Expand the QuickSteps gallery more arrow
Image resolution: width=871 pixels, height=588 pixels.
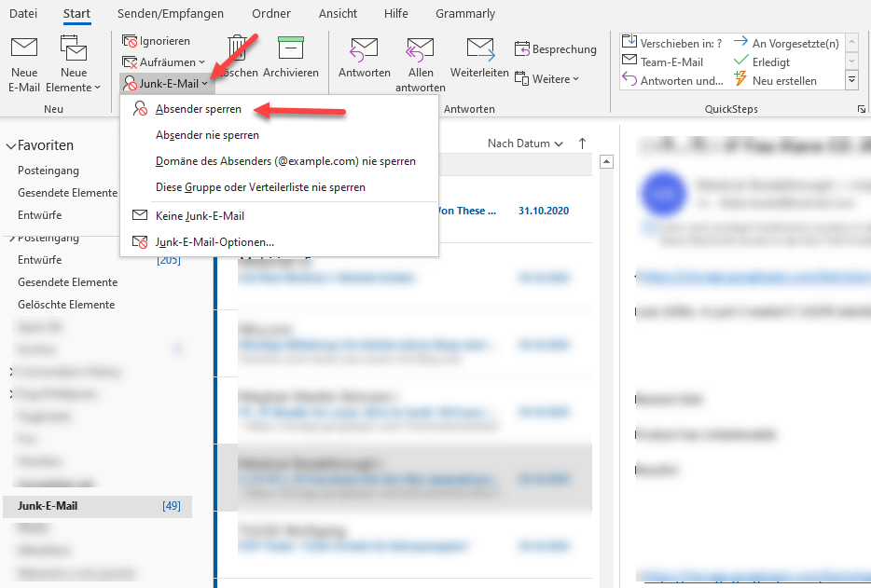click(x=851, y=80)
